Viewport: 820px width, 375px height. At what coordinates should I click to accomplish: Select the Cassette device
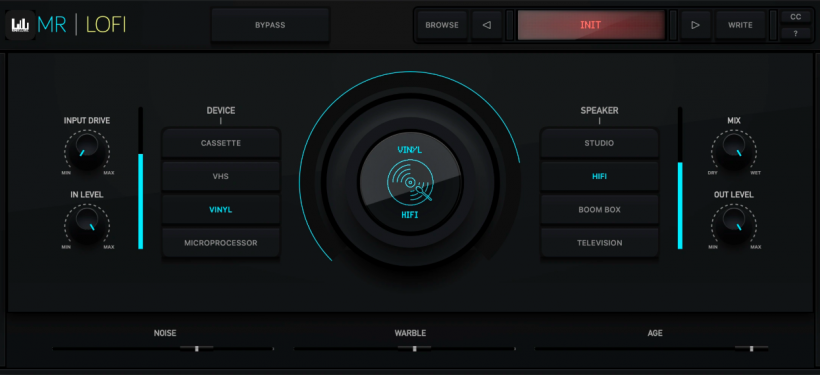(x=221, y=143)
